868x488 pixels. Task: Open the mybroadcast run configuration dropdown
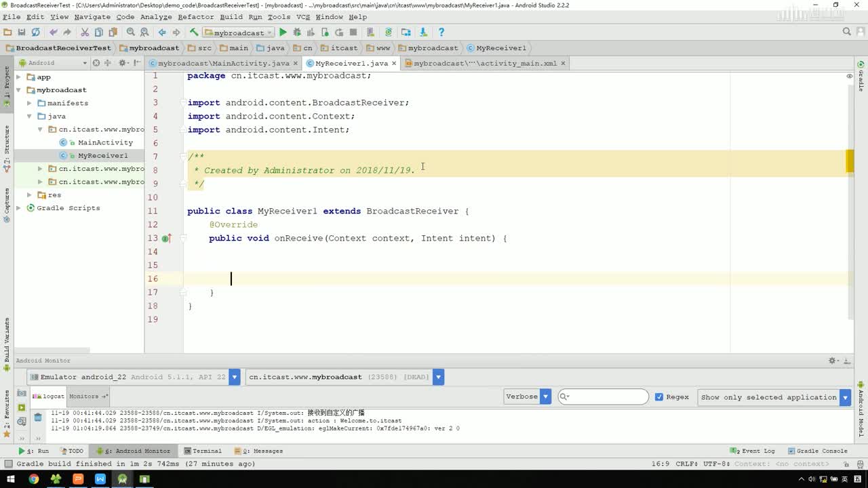(239, 33)
